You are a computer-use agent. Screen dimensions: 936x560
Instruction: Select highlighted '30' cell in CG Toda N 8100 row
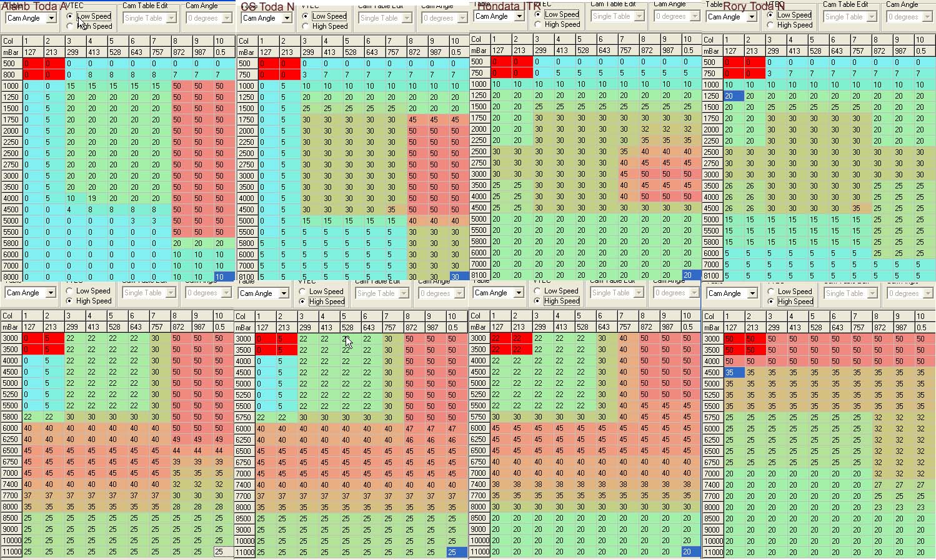click(x=459, y=277)
